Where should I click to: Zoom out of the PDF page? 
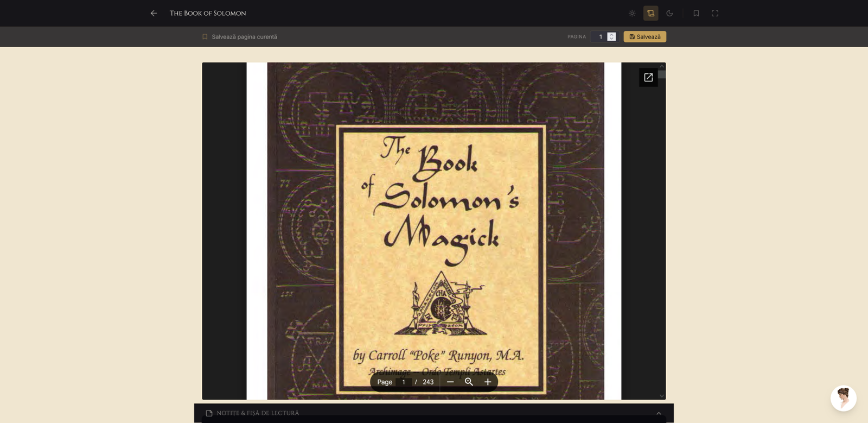450,382
